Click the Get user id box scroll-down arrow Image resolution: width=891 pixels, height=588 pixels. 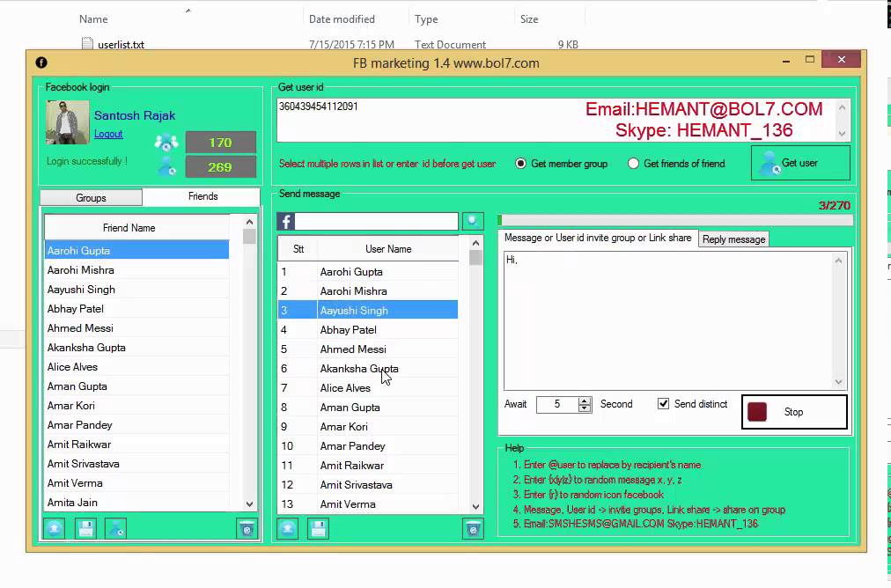[842, 134]
